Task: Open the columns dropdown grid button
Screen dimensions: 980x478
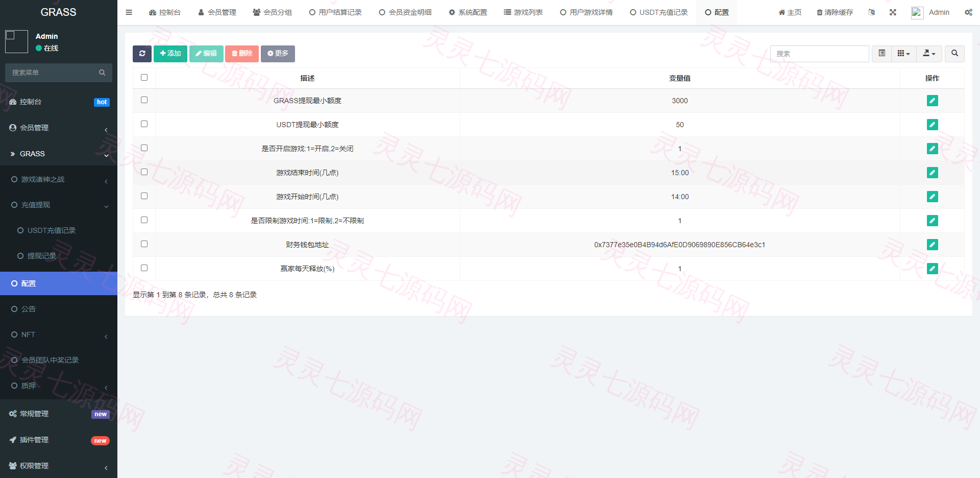Action: coord(903,54)
